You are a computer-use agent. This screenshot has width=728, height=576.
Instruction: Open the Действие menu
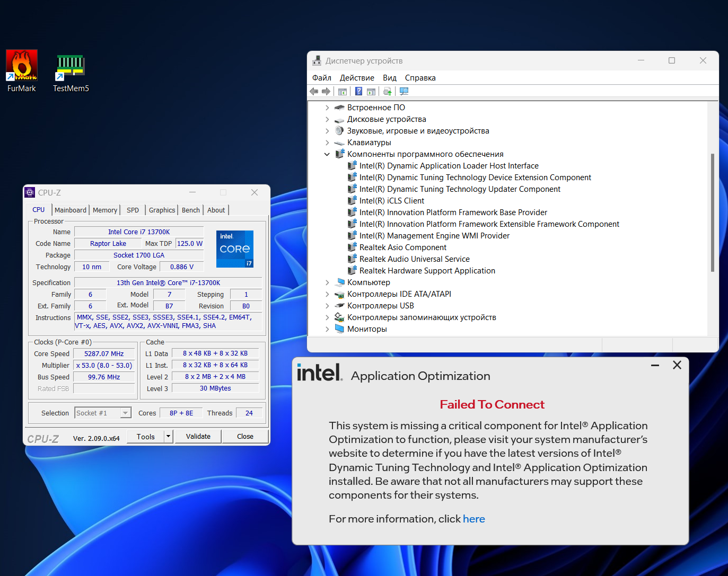click(x=357, y=78)
